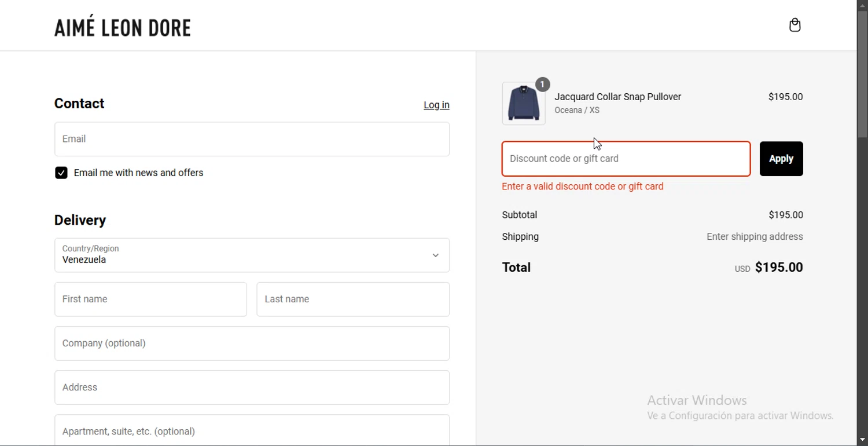
Task: Click the Aimé Leon Dore logo
Action: click(123, 27)
